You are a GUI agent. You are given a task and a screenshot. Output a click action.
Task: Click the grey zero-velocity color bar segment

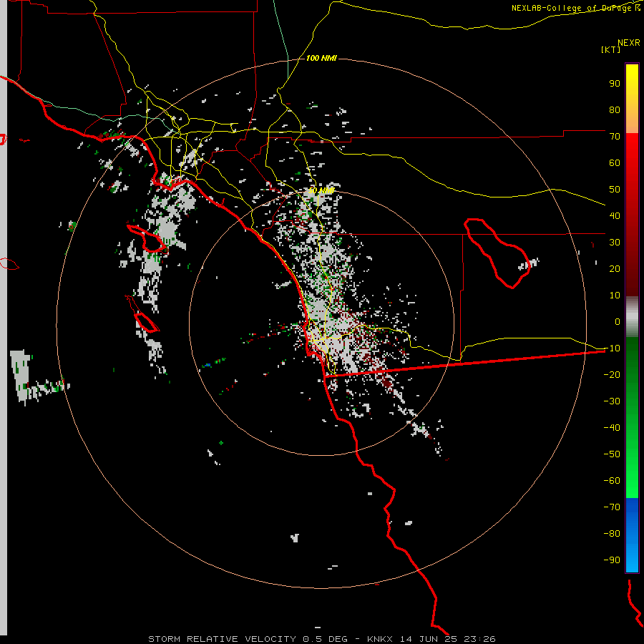(x=632, y=316)
